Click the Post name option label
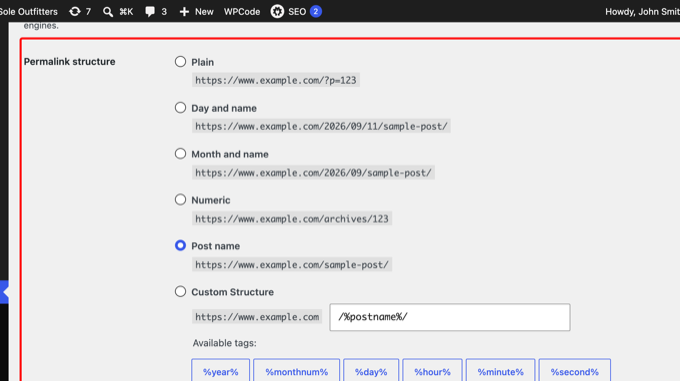The width and height of the screenshot is (680, 381). (x=216, y=246)
